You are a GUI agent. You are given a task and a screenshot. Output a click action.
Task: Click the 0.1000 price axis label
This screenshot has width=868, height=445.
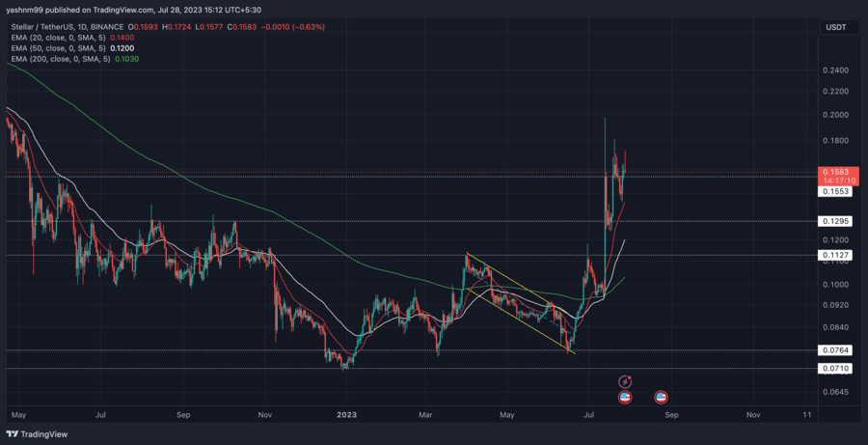point(836,285)
